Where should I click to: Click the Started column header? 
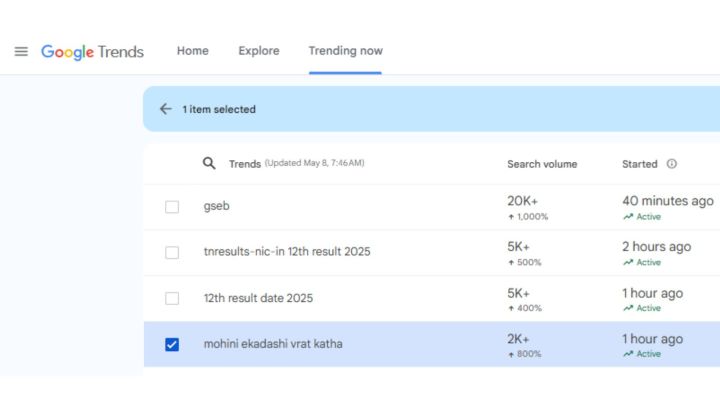point(639,164)
